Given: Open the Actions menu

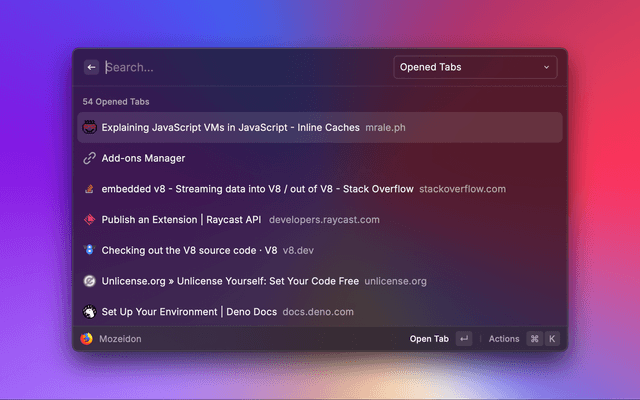Looking at the screenshot, I should (504, 339).
